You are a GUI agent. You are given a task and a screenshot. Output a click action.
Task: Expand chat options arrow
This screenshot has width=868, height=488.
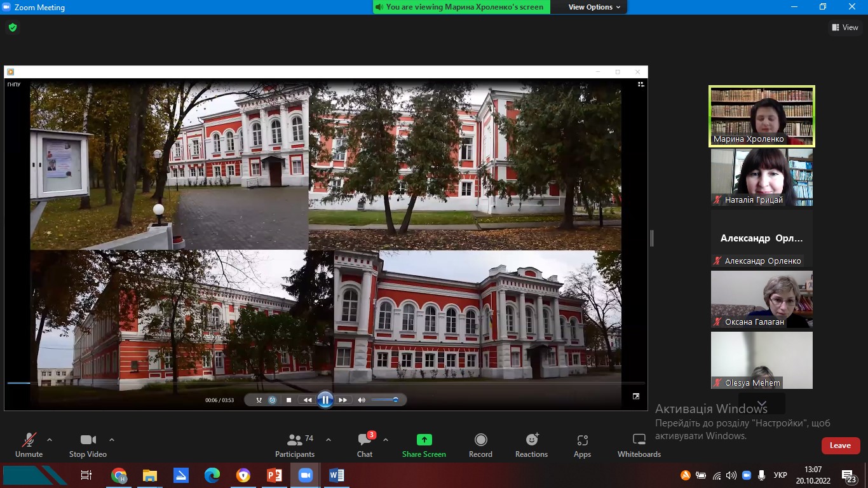386,439
